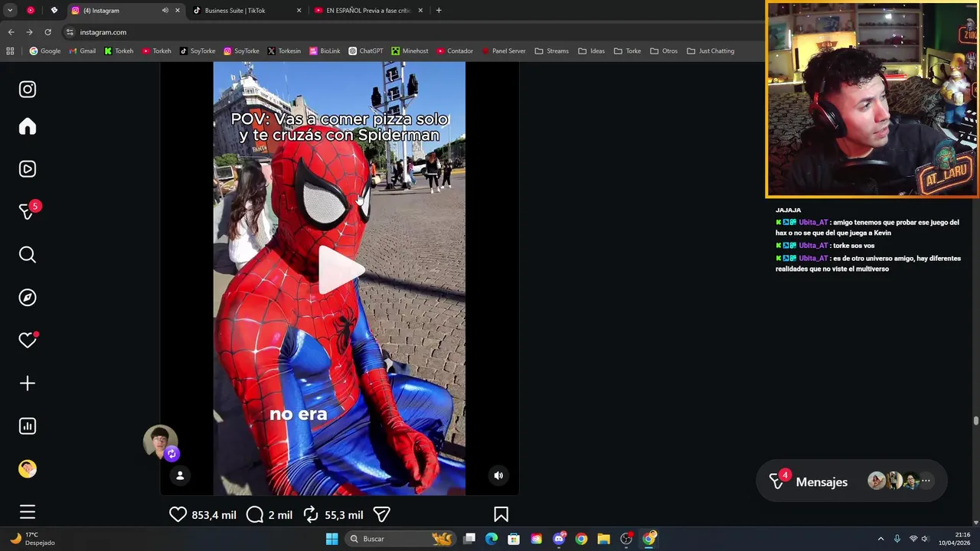Expand the Streams bookmark folder
This screenshot has height=551, width=980.
[x=551, y=51]
